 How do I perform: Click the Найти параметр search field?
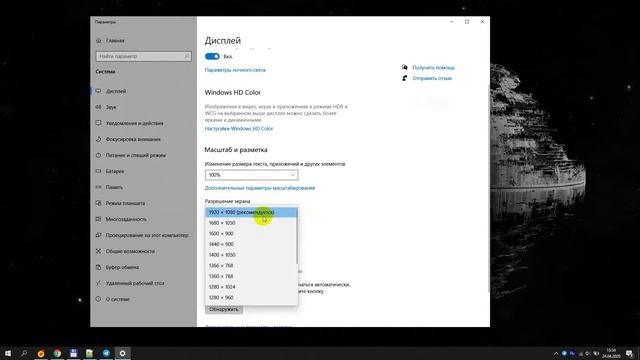tap(143, 56)
